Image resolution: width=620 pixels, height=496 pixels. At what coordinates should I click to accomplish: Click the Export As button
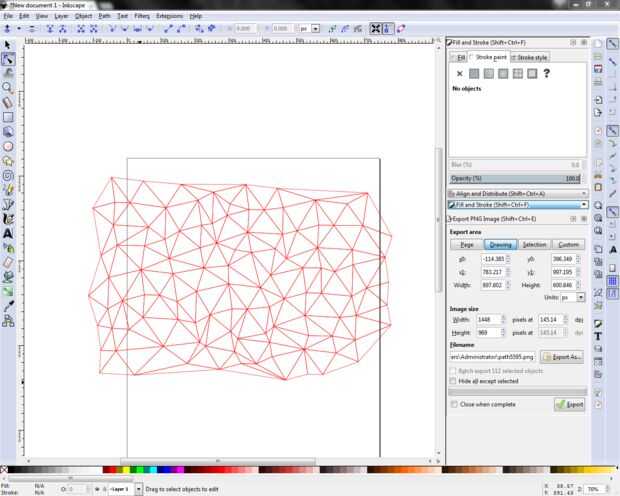pos(562,357)
